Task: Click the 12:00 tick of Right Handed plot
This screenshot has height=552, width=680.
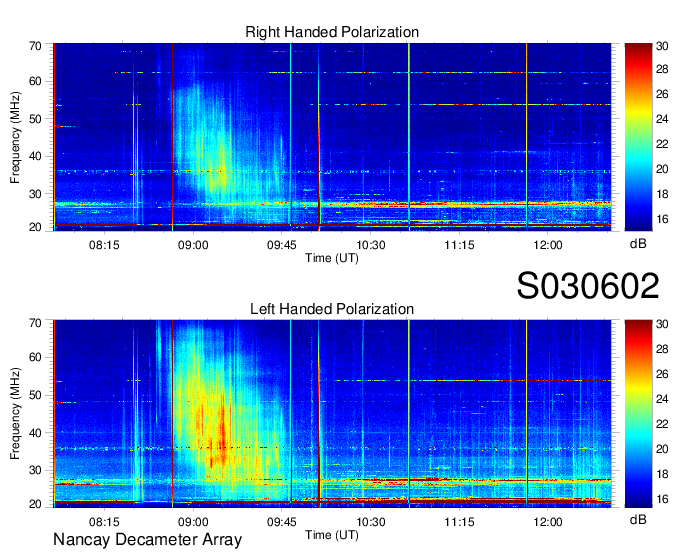Action: pos(548,245)
